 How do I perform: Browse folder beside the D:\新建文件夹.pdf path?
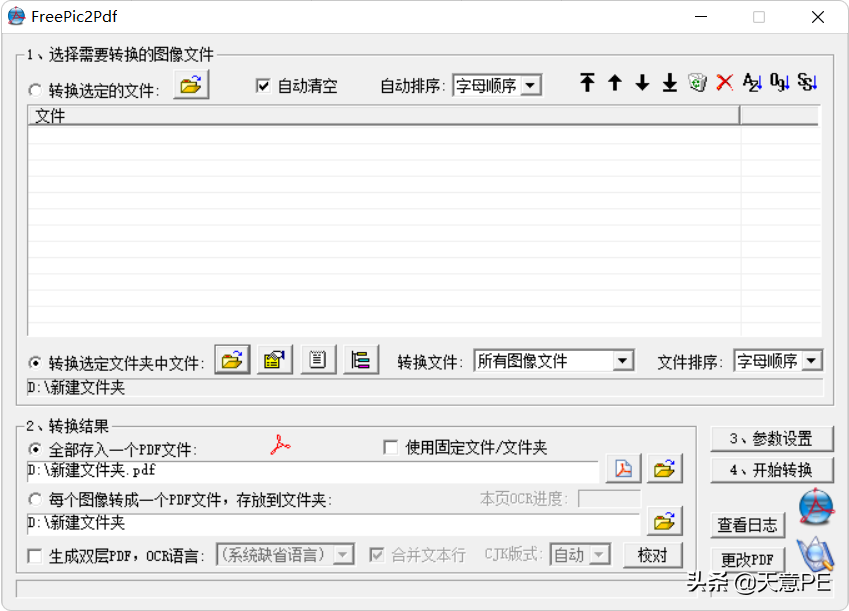coord(664,469)
